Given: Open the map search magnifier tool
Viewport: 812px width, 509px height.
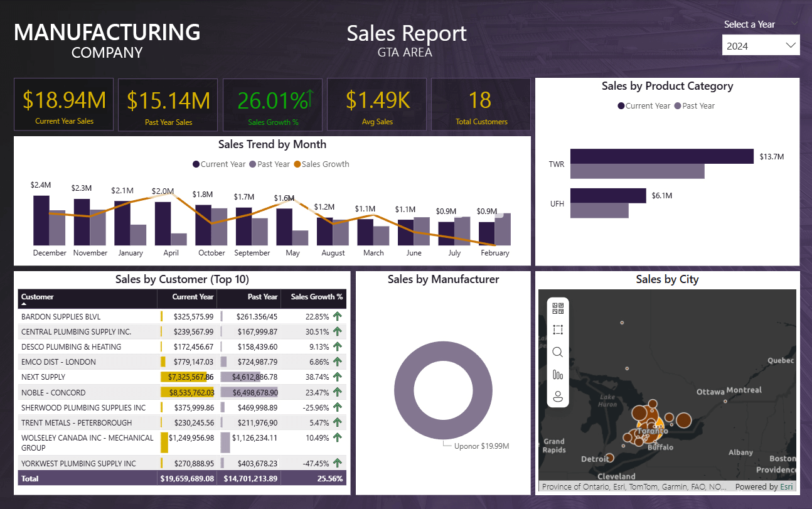Looking at the screenshot, I should tap(557, 352).
